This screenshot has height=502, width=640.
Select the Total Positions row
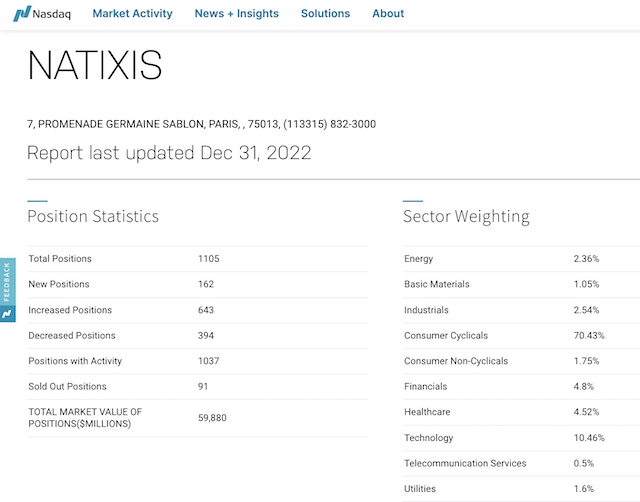pyautogui.click(x=197, y=259)
